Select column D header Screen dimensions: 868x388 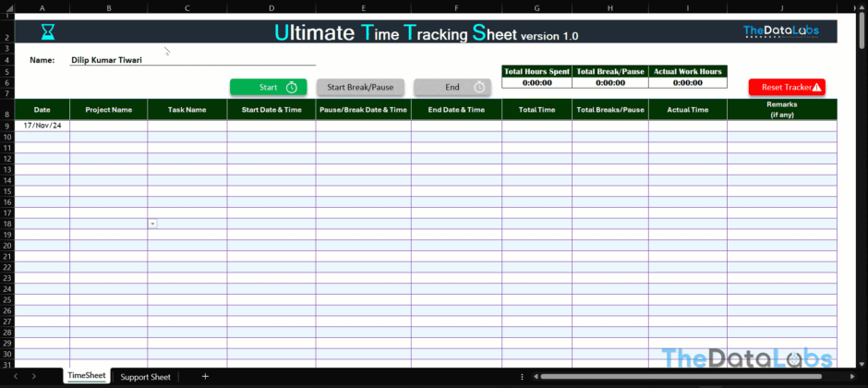point(271,8)
